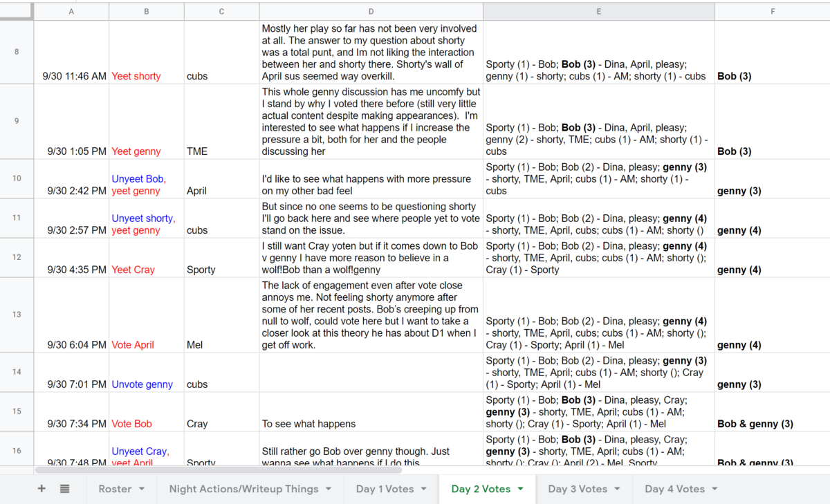The height and width of the screenshot is (504, 830).
Task: Click 'genny (4)' cell in row 12
Action: [773, 258]
